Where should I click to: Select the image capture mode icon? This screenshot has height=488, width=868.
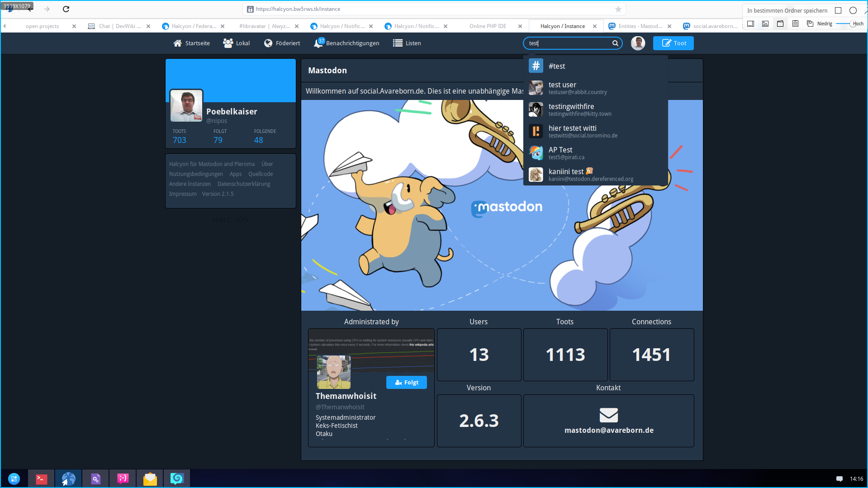point(765,24)
